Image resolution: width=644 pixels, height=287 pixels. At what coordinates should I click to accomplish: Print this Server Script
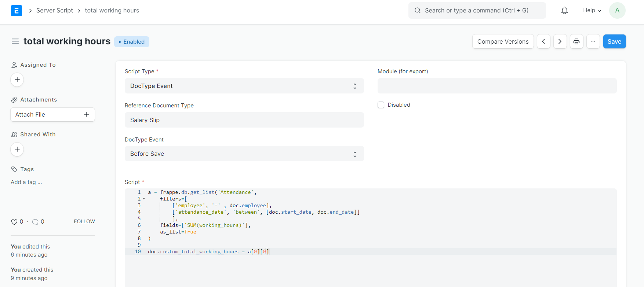pyautogui.click(x=576, y=41)
